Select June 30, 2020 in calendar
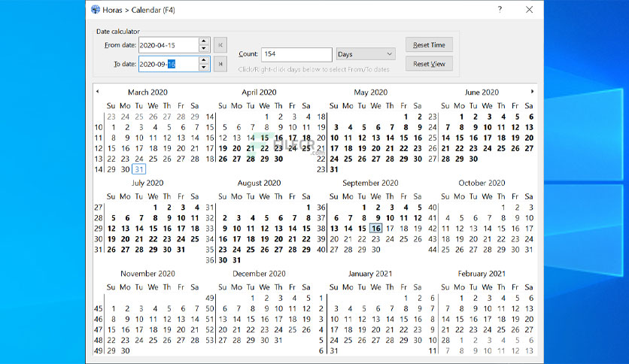The height and width of the screenshot is (364, 629). [x=473, y=159]
